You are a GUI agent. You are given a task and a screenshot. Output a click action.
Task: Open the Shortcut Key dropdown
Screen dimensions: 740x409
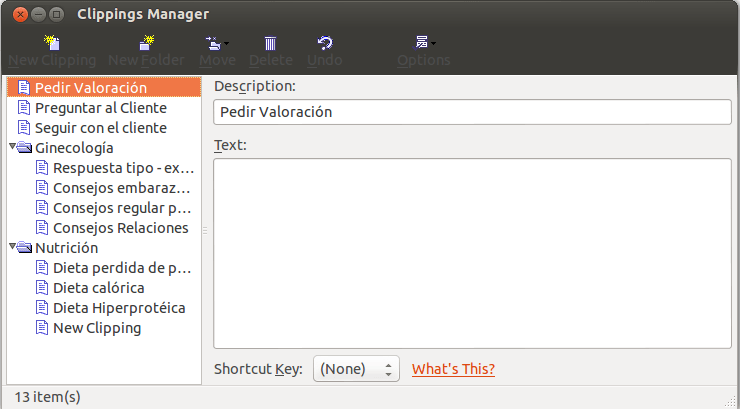(x=356, y=369)
